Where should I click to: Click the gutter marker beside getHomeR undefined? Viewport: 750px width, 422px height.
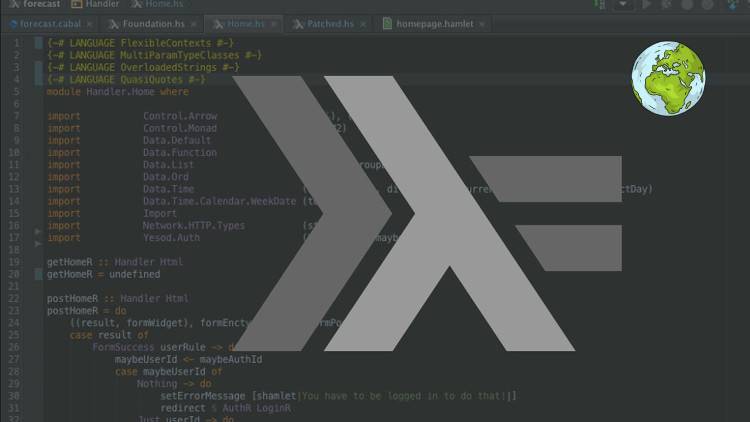click(39, 274)
